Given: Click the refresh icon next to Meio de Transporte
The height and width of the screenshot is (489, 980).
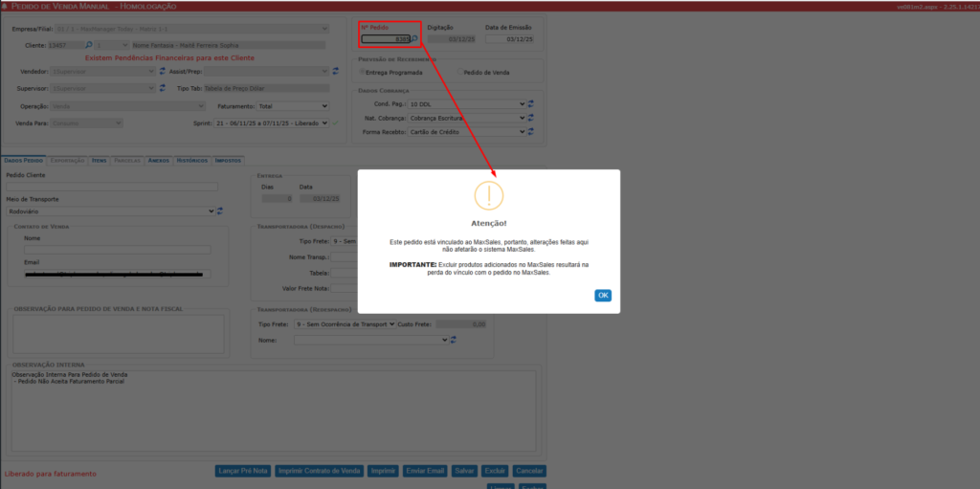Looking at the screenshot, I should [x=219, y=211].
